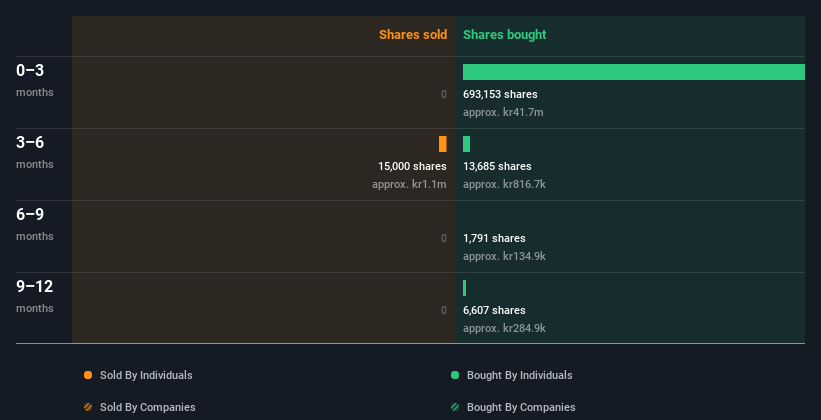The image size is (821, 420).
Task: Click the 6,607 shares value
Action: click(x=494, y=310)
